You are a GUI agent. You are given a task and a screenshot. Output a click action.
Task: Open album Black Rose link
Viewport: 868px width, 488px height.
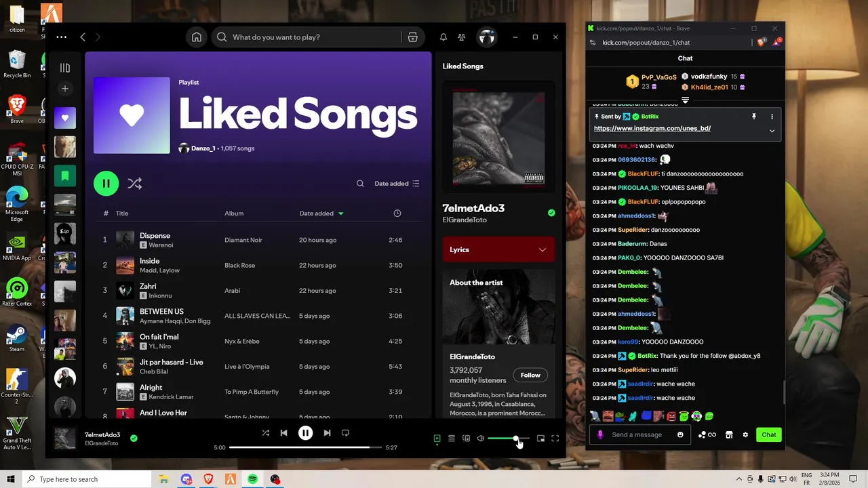pyautogui.click(x=240, y=265)
